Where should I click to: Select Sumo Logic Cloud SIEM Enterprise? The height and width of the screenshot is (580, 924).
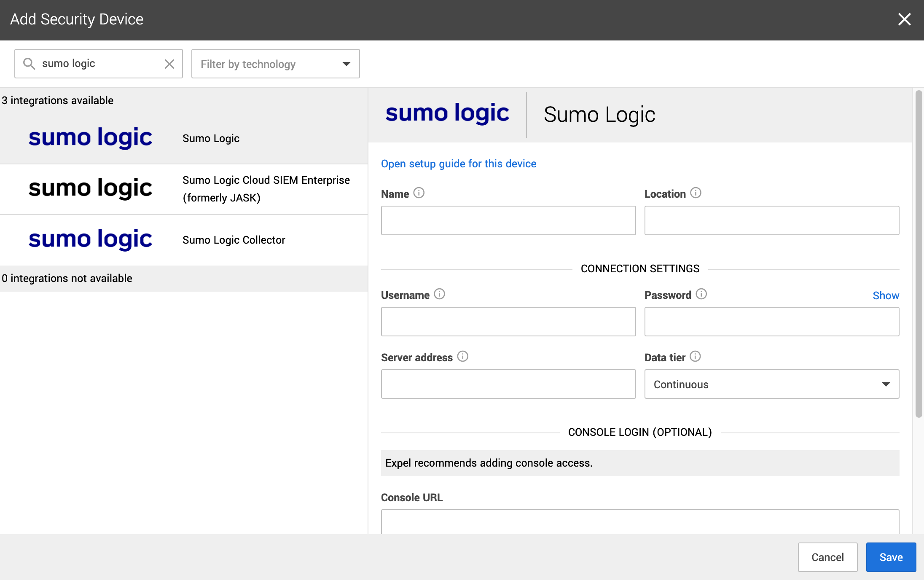pyautogui.click(x=183, y=188)
